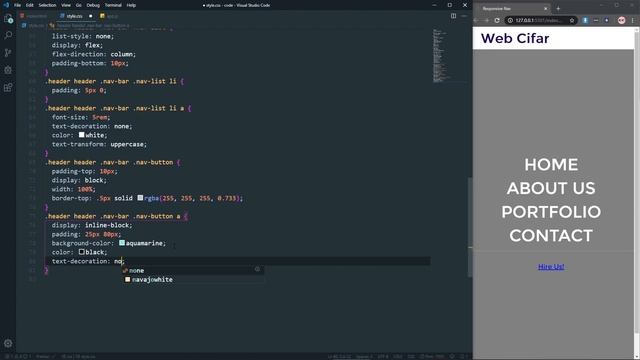Screen dimensions: 640x360
Task: Switch to the style.css editor tab
Action: (75, 16)
